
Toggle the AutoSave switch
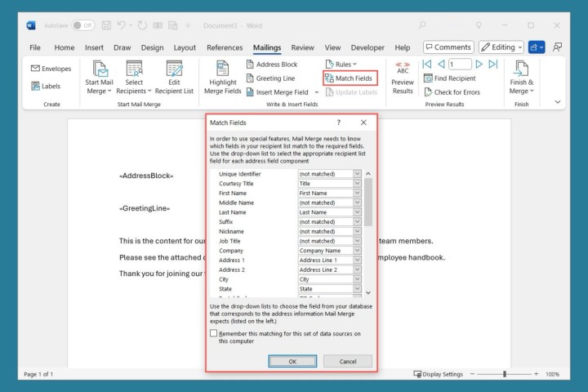point(82,25)
